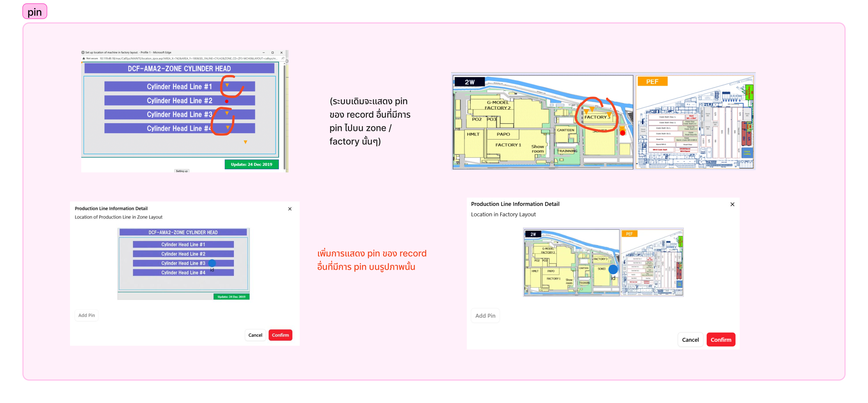Select the PEF layout image in top map
868x403 pixels.
[x=695, y=122]
